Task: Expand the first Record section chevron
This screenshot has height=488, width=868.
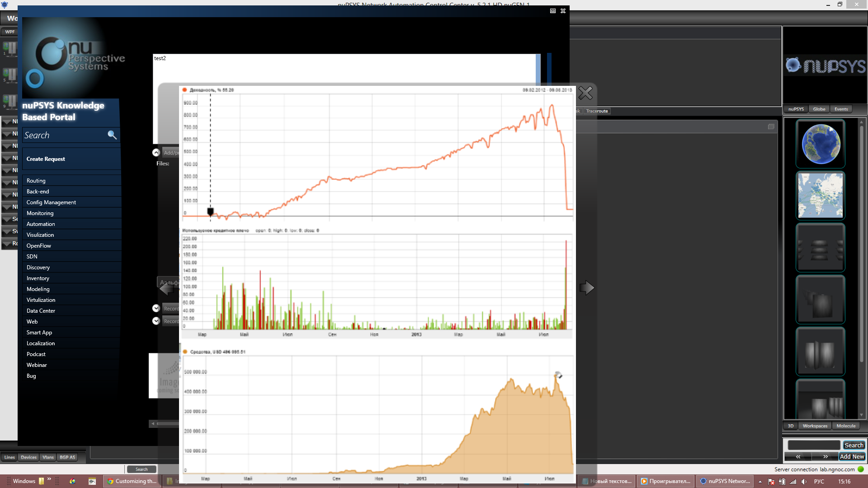Action: (156, 309)
